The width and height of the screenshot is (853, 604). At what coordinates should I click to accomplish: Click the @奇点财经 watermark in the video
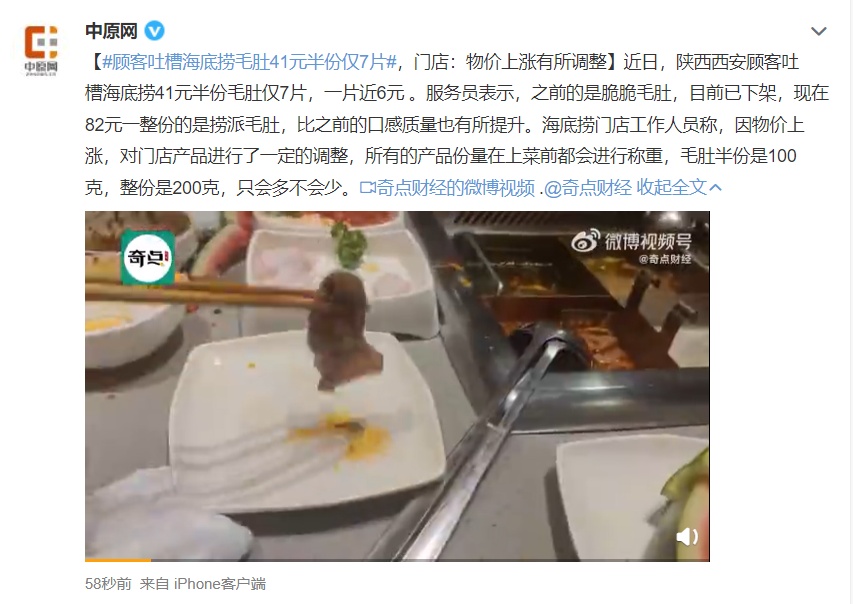pos(665,259)
